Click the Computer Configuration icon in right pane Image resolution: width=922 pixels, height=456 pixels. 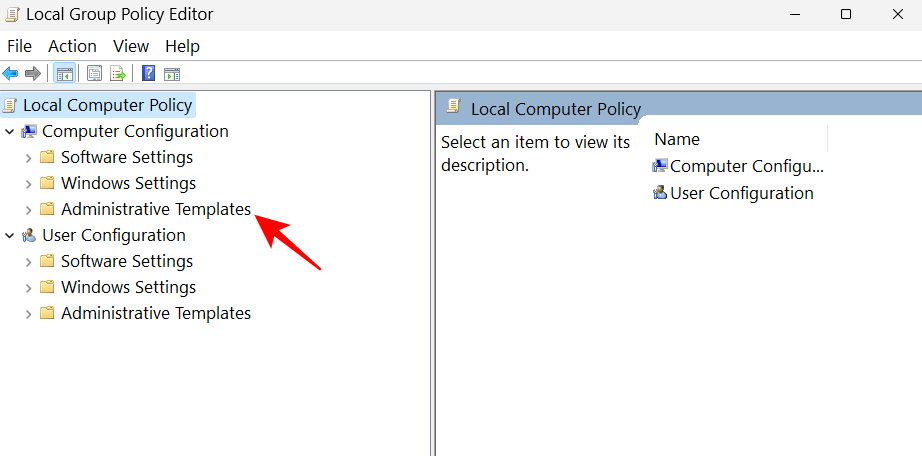tap(660, 166)
